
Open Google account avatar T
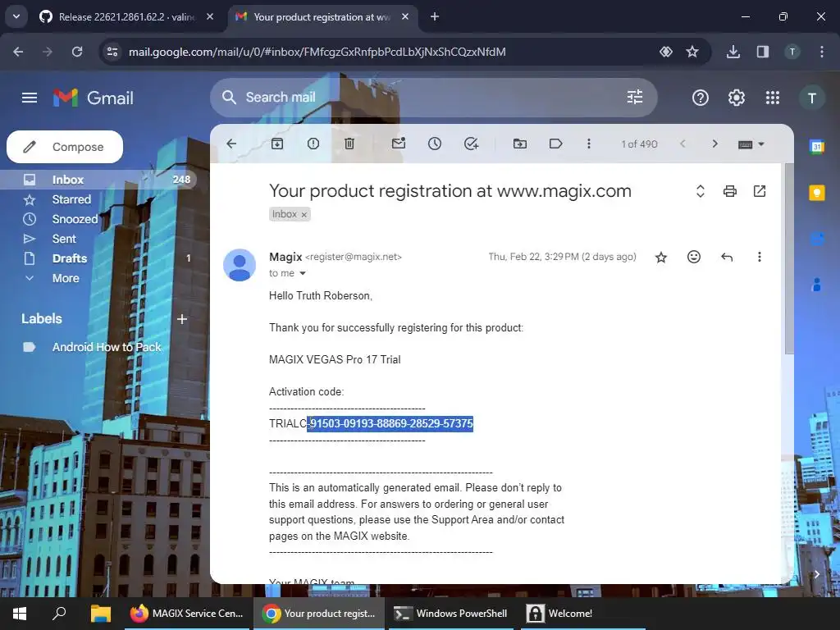tap(811, 98)
